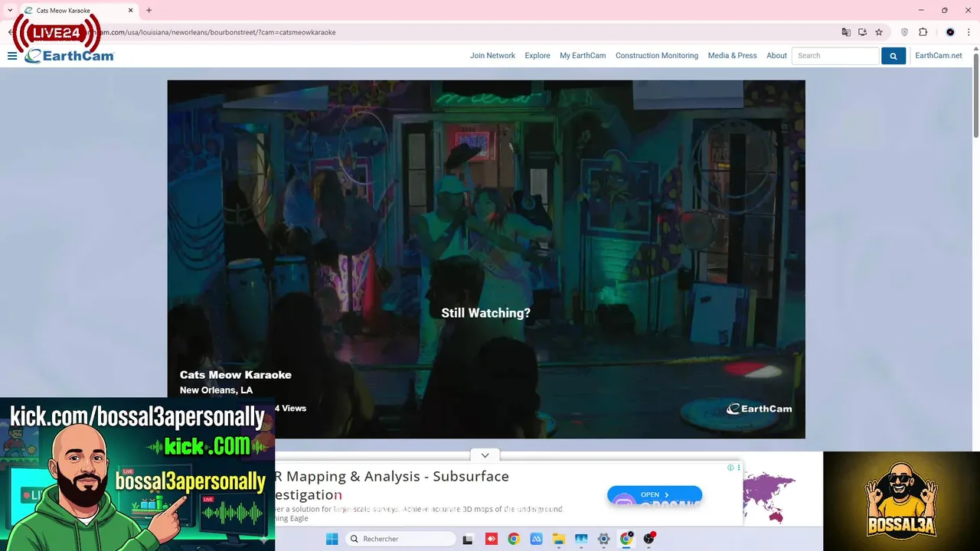Open first Google Chrome taskbar icon
This screenshot has width=980, height=551.
pyautogui.click(x=513, y=539)
